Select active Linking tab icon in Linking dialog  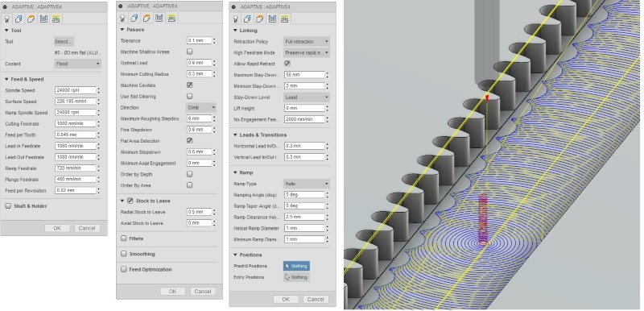pyautogui.click(x=285, y=19)
